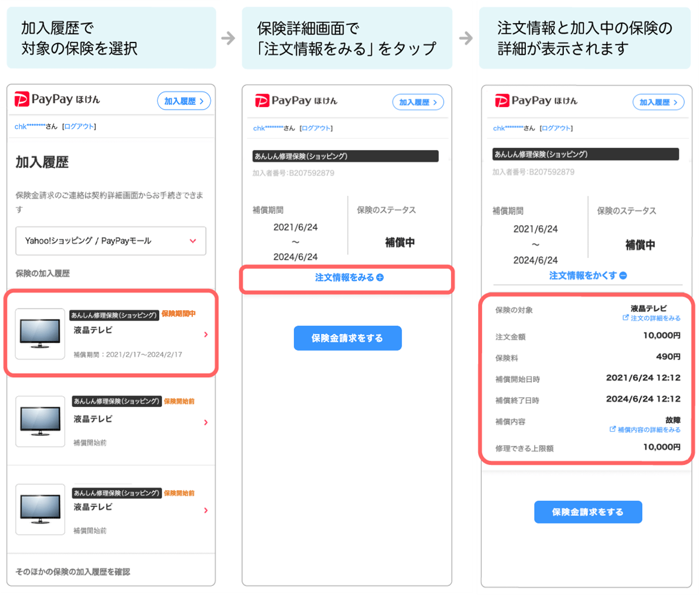Click the 加入履歴 page heading
Image resolution: width=700 pixels, height=599 pixels.
tap(42, 162)
